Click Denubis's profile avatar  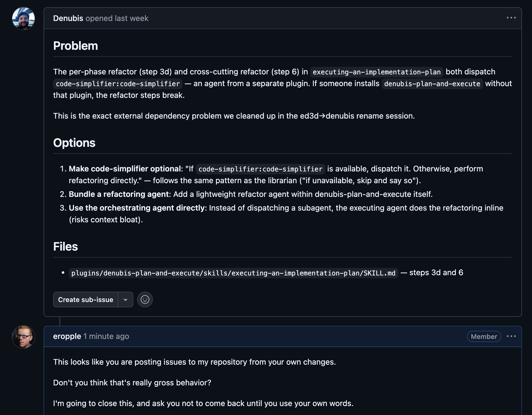coord(23,18)
